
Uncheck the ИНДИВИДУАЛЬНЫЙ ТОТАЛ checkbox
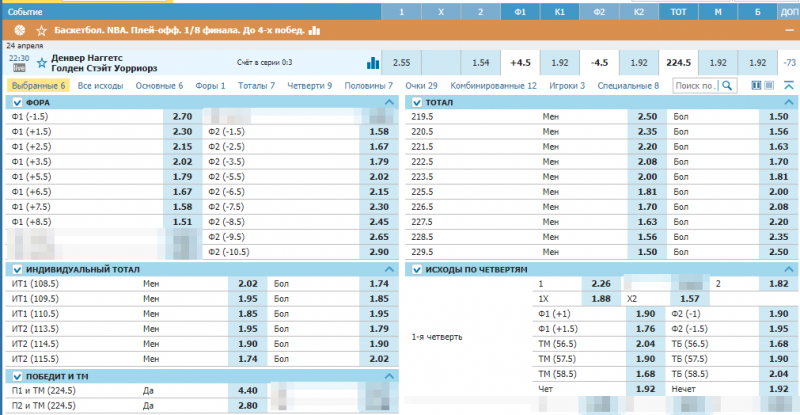click(17, 270)
